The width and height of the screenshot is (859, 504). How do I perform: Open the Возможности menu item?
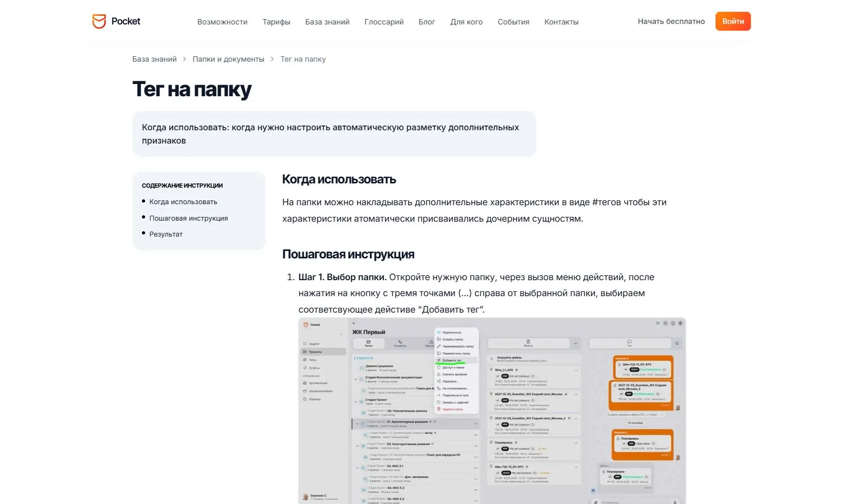[x=222, y=22]
